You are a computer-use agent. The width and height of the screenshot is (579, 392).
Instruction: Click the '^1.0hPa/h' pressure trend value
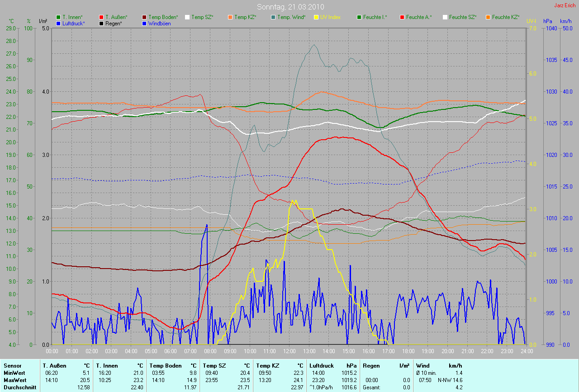click(x=322, y=387)
